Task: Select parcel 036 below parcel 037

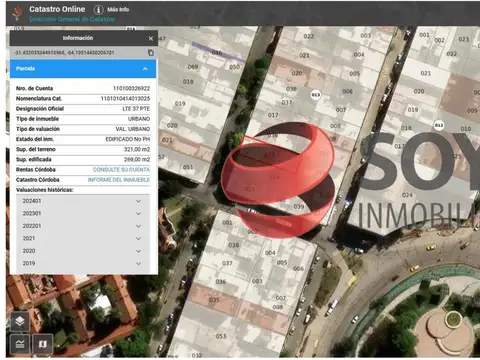Action: (221, 282)
